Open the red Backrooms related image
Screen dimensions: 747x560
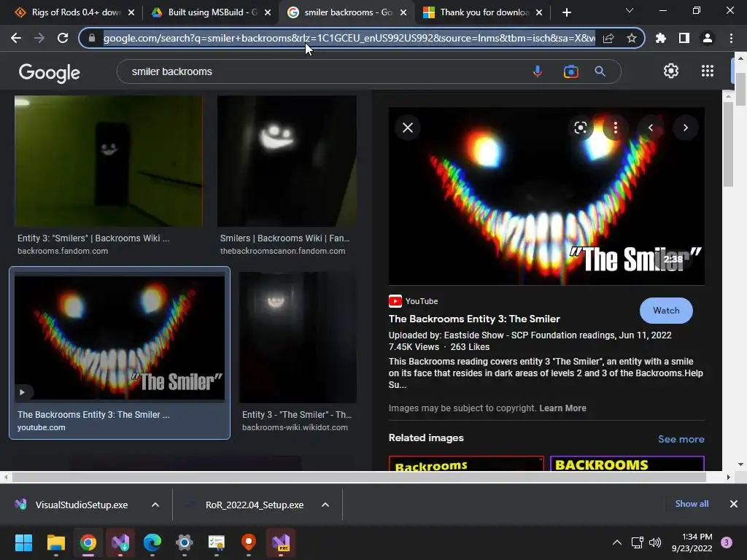466,463
